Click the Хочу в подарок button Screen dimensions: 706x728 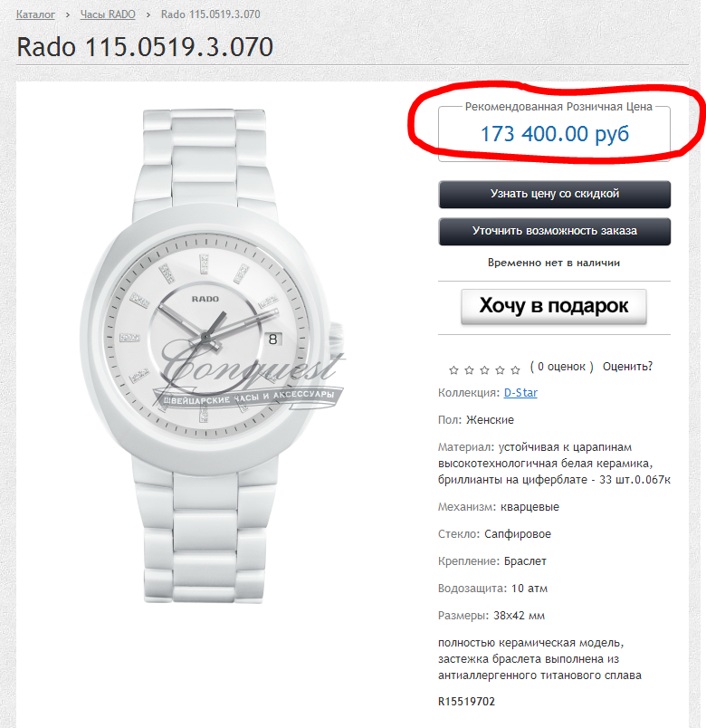click(554, 306)
